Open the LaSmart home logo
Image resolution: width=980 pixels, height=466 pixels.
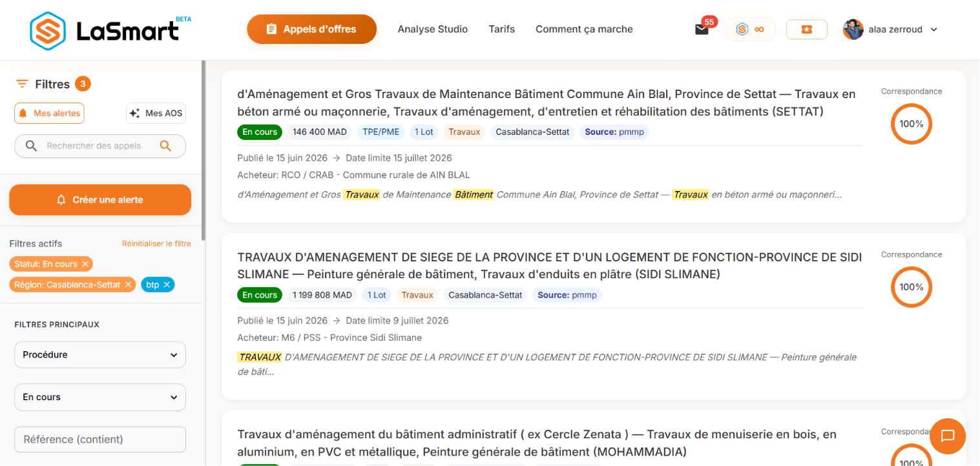110,30
